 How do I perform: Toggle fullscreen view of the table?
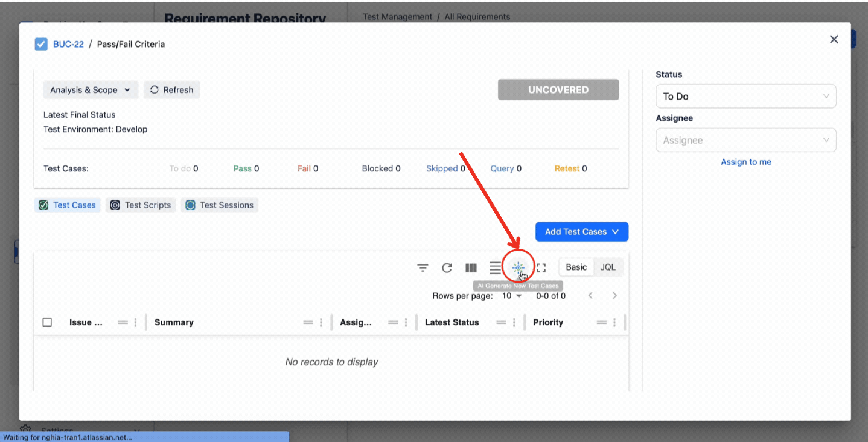[x=541, y=267]
